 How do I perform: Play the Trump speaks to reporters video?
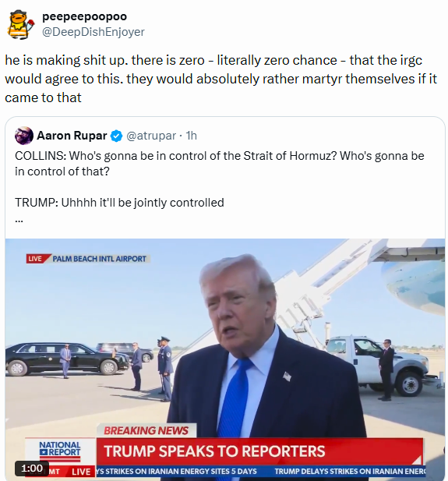pos(224,359)
